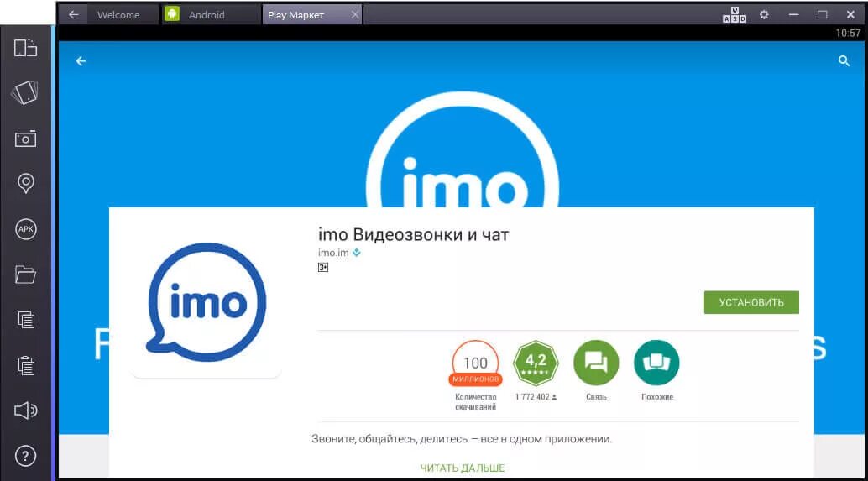Click the verified developer badge

[x=357, y=253]
